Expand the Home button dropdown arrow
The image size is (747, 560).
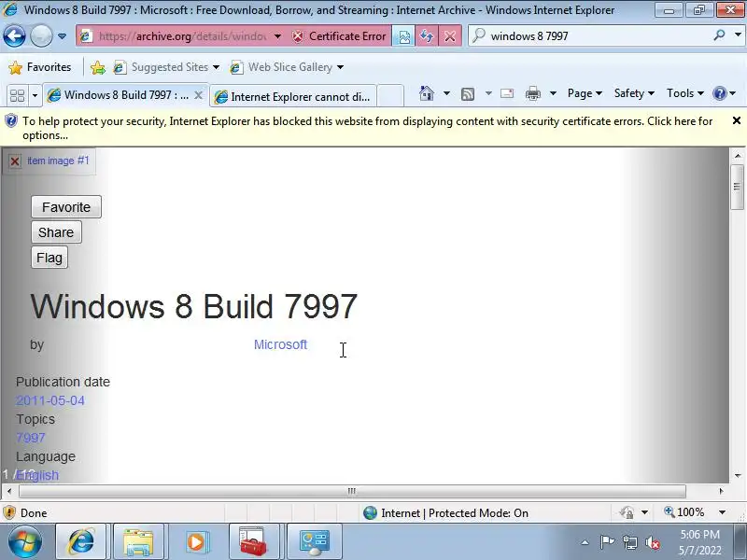(x=446, y=93)
